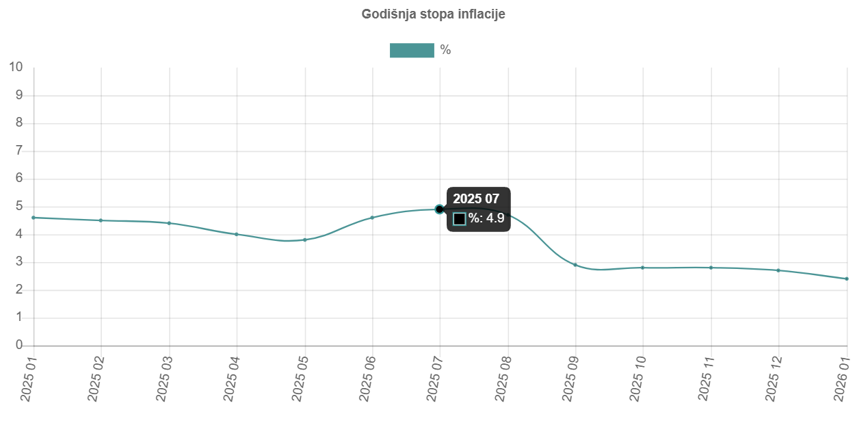The width and height of the screenshot is (868, 425).
Task: Click the final 2026 01 data point
Action: point(847,279)
